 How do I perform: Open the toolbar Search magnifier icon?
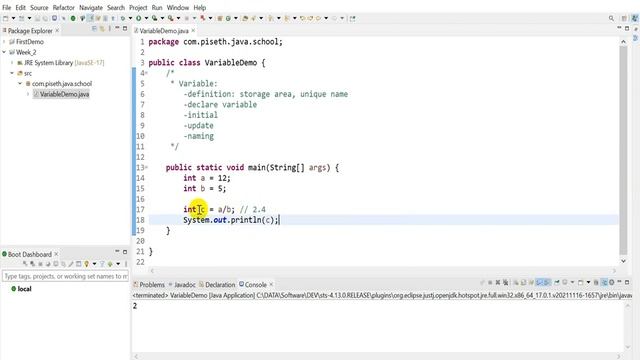[611, 18]
